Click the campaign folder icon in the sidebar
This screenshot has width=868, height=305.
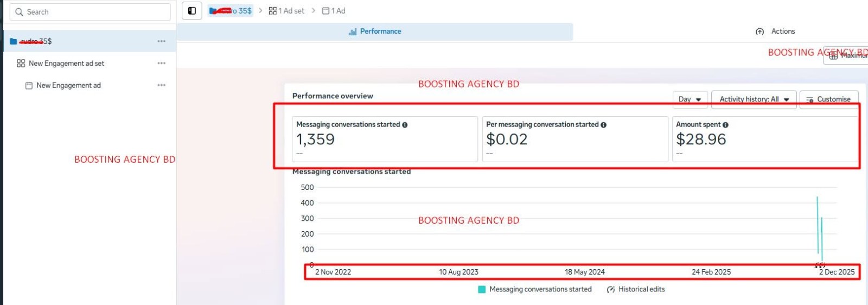click(14, 41)
